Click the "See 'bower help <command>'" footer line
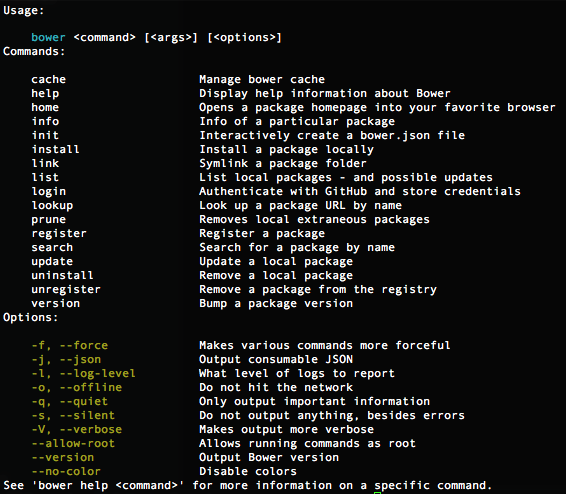Viewport: 566px width, 494px height. point(248,486)
